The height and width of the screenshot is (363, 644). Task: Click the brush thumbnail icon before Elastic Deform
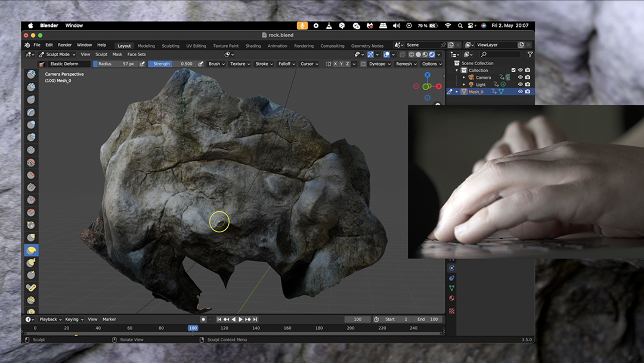42,64
